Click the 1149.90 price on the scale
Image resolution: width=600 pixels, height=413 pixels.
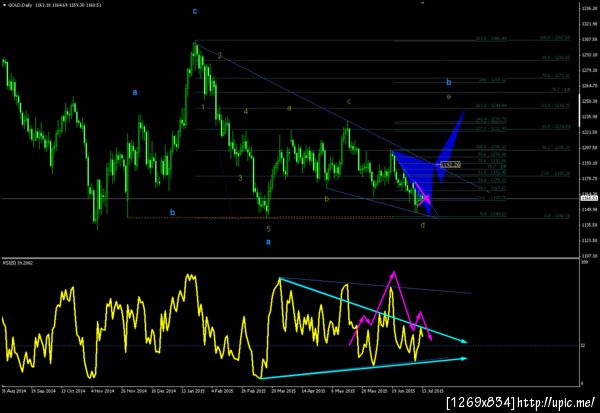[589, 209]
